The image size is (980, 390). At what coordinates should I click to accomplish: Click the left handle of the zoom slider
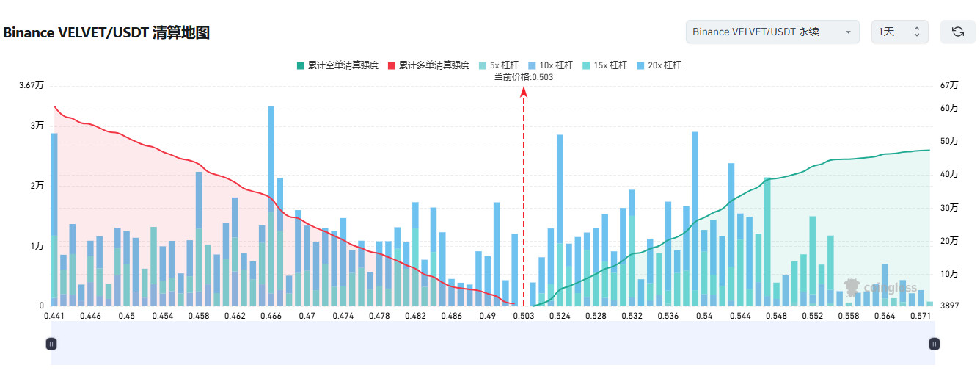pyautogui.click(x=51, y=343)
